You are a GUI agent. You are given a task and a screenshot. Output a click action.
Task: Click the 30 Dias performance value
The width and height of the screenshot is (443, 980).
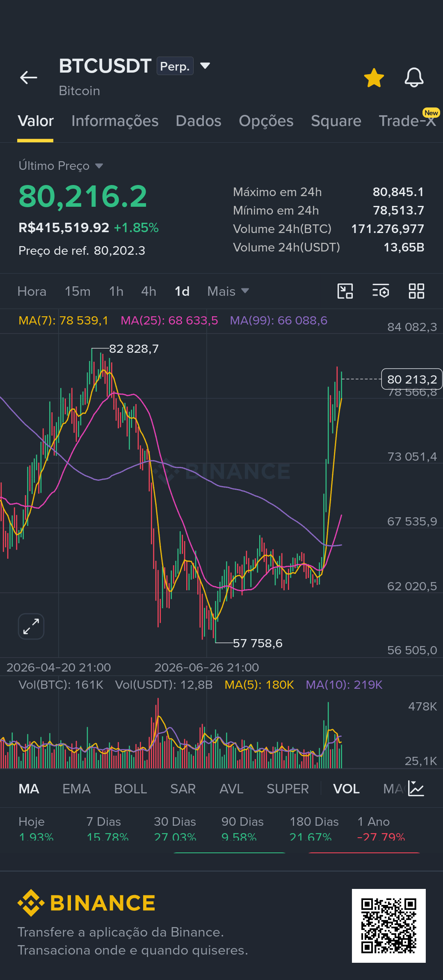click(x=175, y=837)
